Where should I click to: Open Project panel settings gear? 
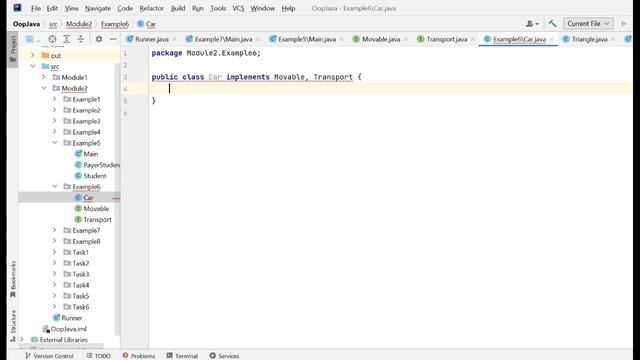tap(99, 39)
